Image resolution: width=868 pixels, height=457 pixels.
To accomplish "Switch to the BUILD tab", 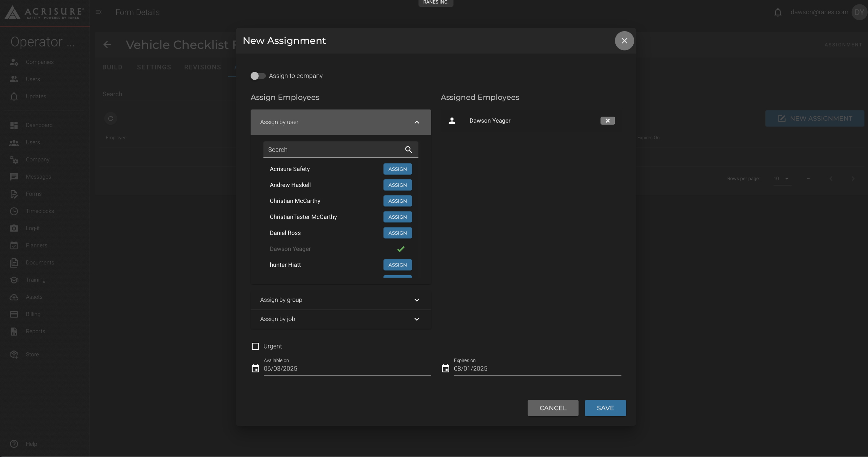I will coord(113,67).
